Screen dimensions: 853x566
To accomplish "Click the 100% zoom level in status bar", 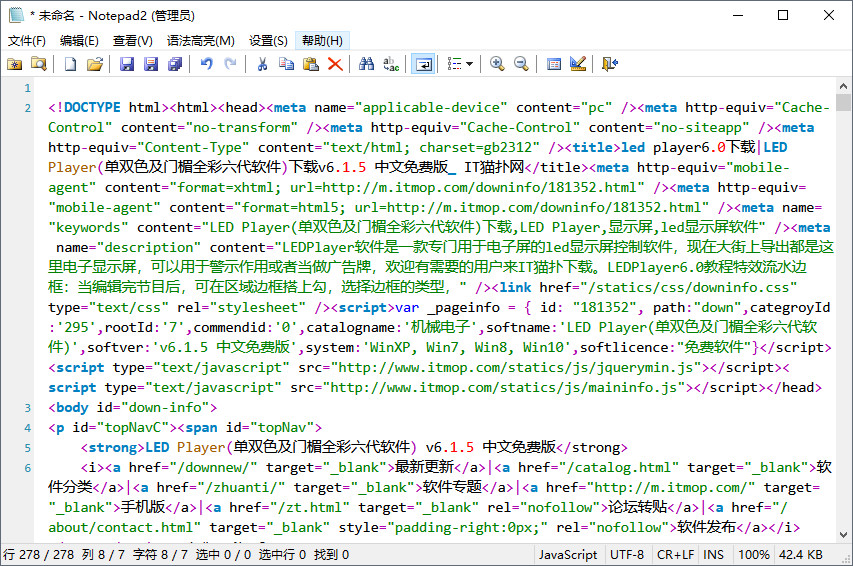I will coord(753,554).
